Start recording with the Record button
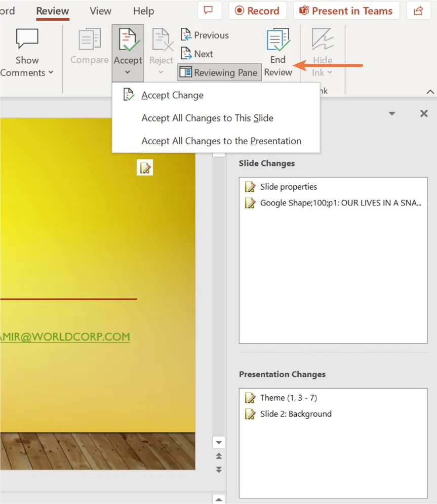The width and height of the screenshot is (437, 504). pos(258,10)
